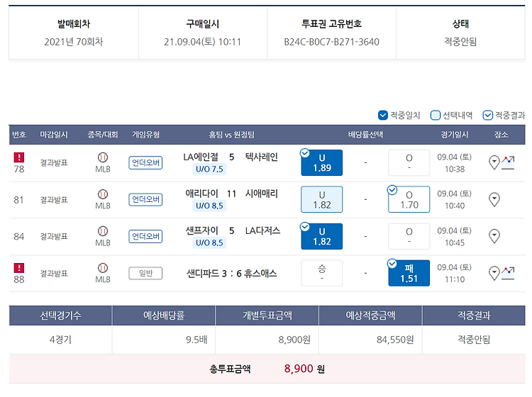Image resolution: width=532 pixels, height=397 pixels.
Task: Click the 배당률선택 column header
Action: [x=365, y=135]
